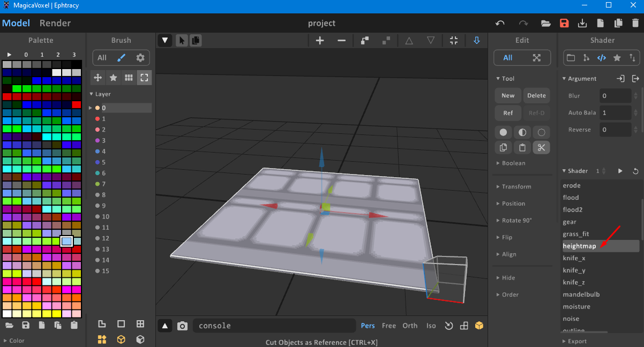Expand the Boolean section
The height and width of the screenshot is (347, 644).
(511, 163)
